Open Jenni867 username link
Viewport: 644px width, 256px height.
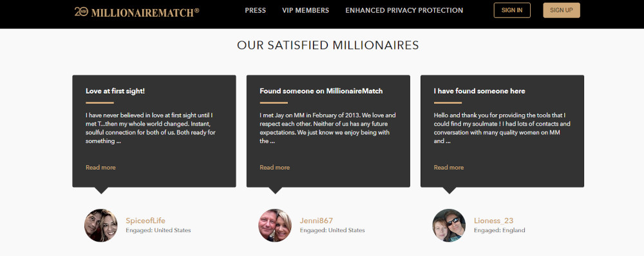316,221
